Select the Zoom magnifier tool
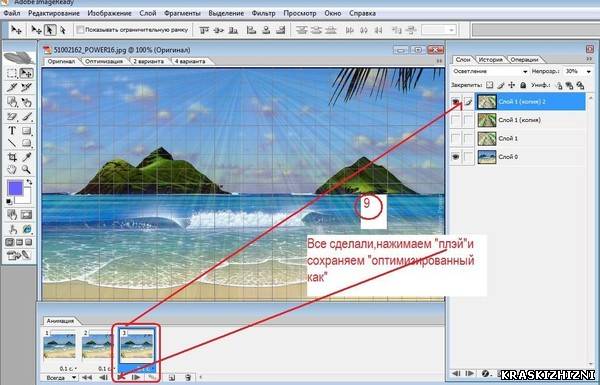600x385 pixels. click(26, 170)
